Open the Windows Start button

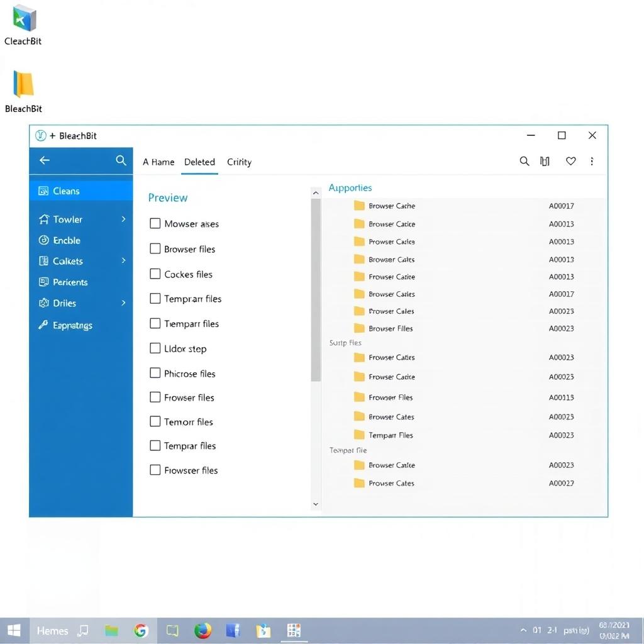coord(14,630)
